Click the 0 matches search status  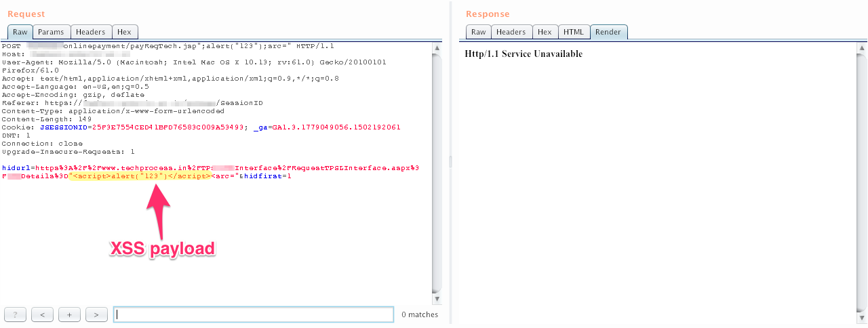point(420,314)
